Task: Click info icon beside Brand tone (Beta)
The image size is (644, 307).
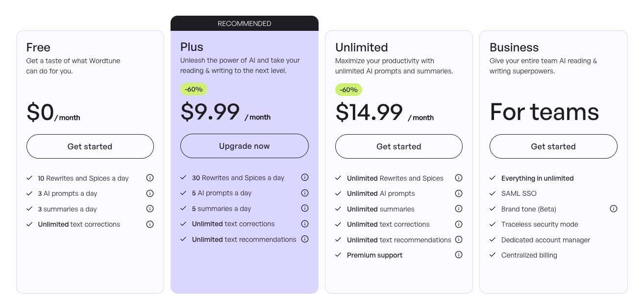Action: (x=614, y=209)
